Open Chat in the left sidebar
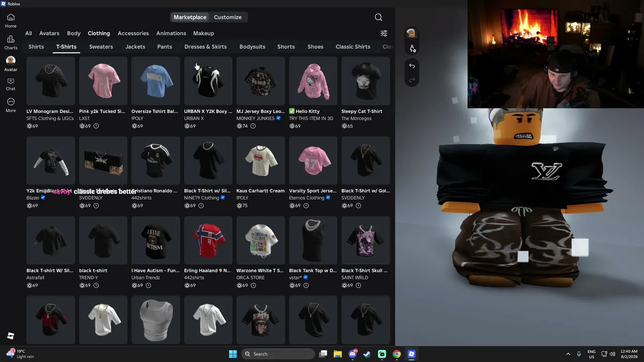The image size is (644, 362). coord(11,84)
